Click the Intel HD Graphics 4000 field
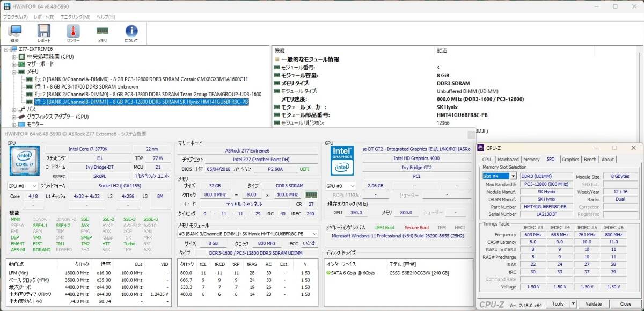The width and height of the screenshot is (644, 311). 417,158
